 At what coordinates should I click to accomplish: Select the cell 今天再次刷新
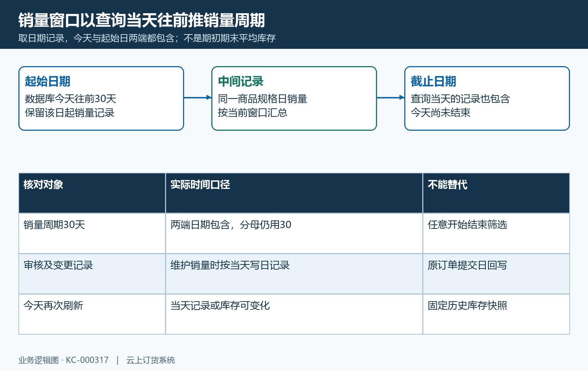92,314
